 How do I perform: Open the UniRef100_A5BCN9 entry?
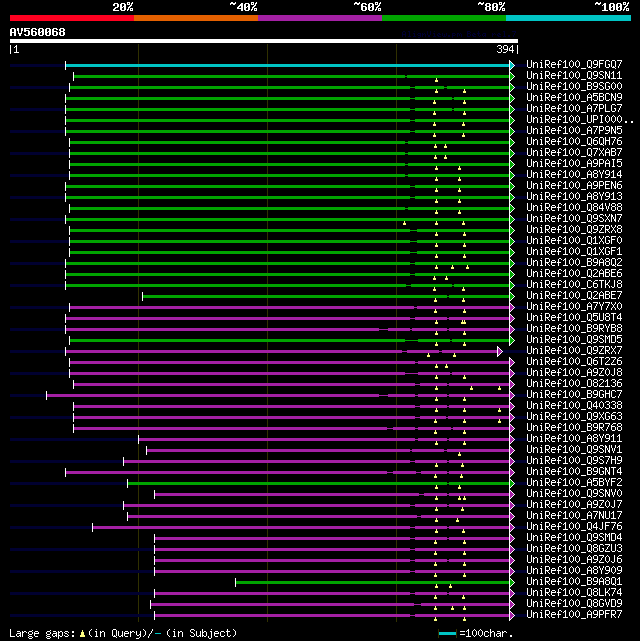click(574, 97)
